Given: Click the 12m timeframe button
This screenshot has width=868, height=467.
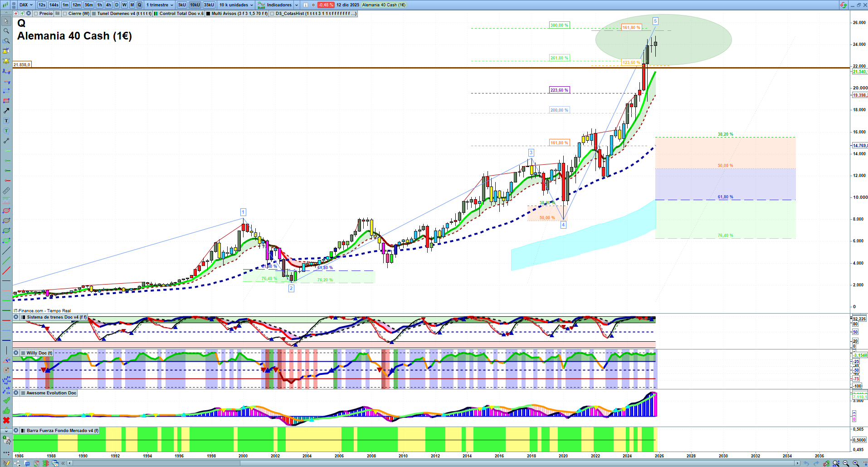Looking at the screenshot, I should (x=77, y=5).
